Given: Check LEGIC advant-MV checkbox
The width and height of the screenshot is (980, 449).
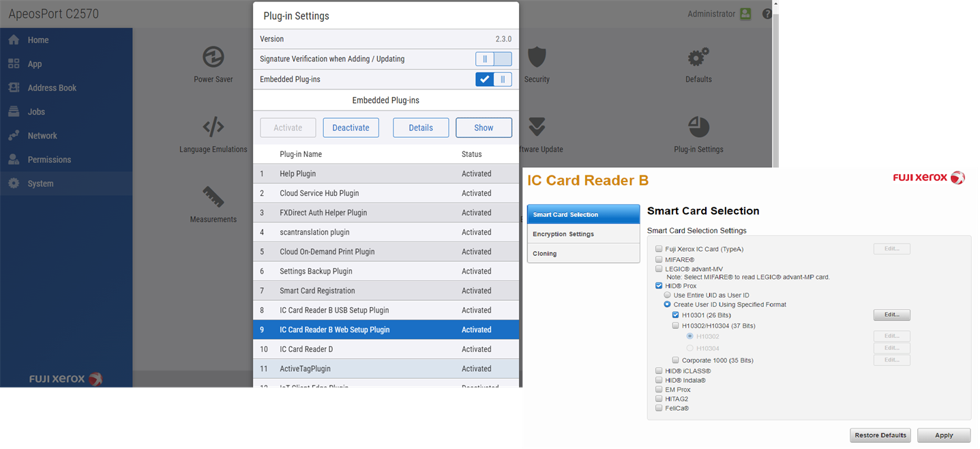Looking at the screenshot, I should tap(659, 269).
